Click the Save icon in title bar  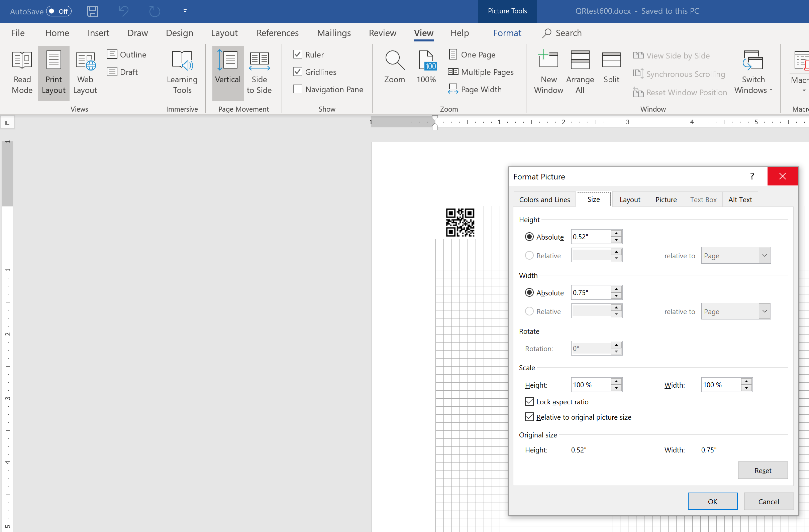[x=92, y=11]
